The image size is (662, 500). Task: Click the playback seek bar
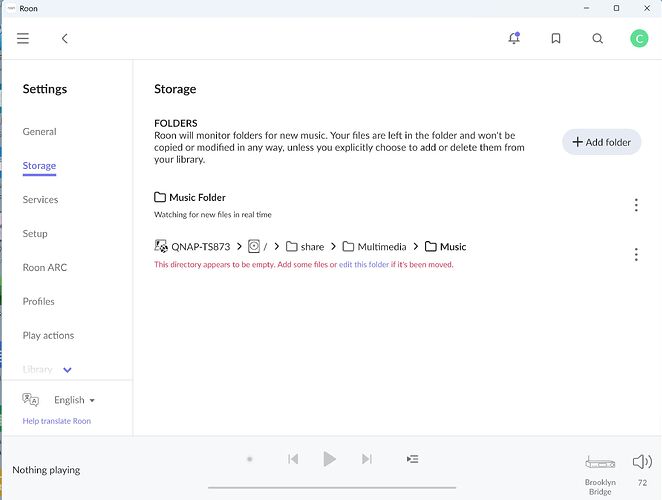[x=332, y=487]
